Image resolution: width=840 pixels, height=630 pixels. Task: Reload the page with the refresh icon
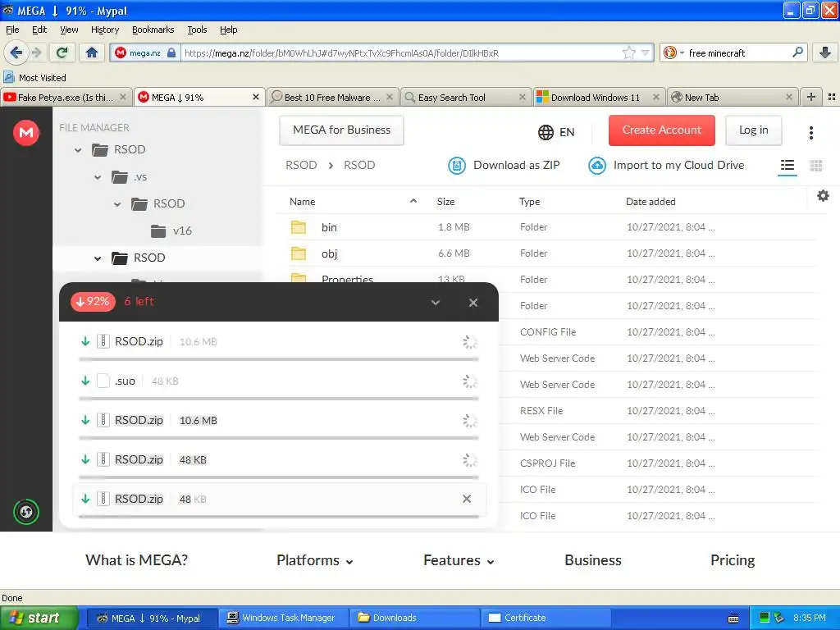point(62,52)
